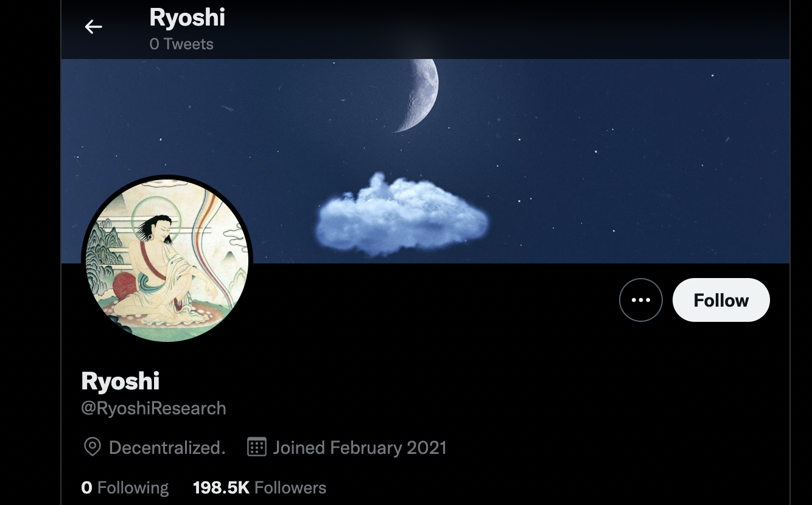Viewport: 812px width, 505px height.
Task: View the Followers list
Action: coord(259,487)
